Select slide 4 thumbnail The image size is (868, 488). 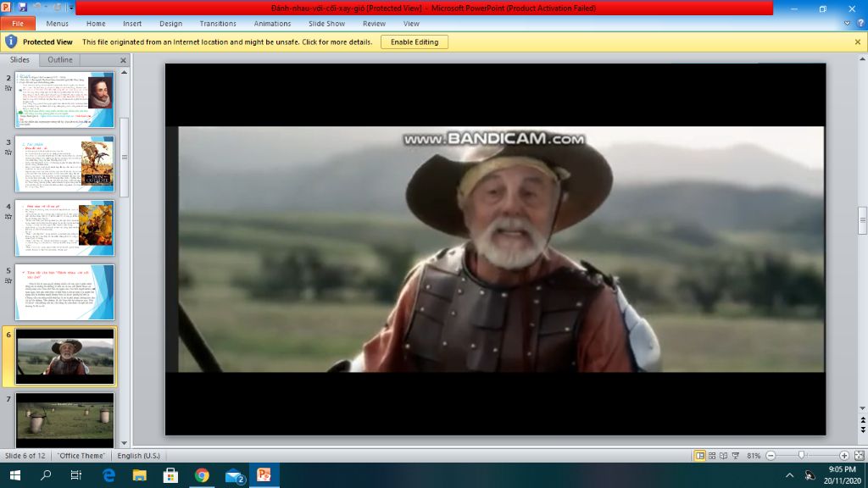click(64, 228)
